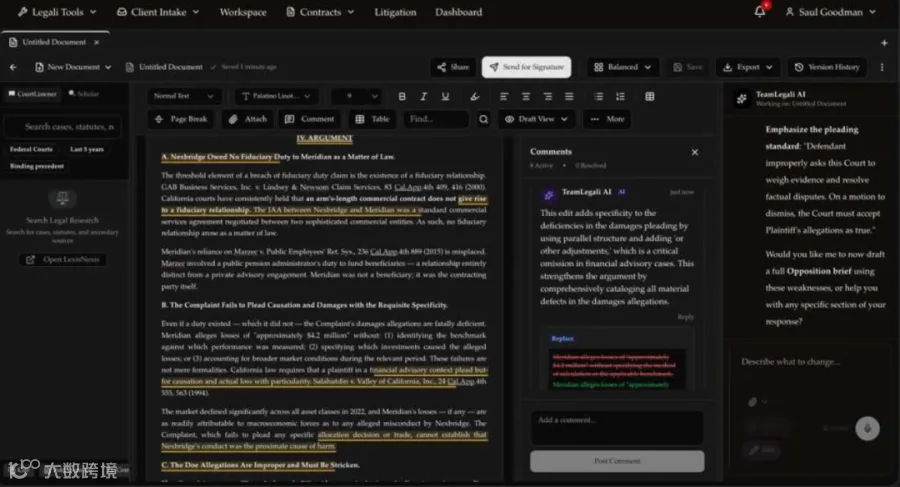This screenshot has width=900, height=487.
Task: Click the Share button
Action: [453, 67]
